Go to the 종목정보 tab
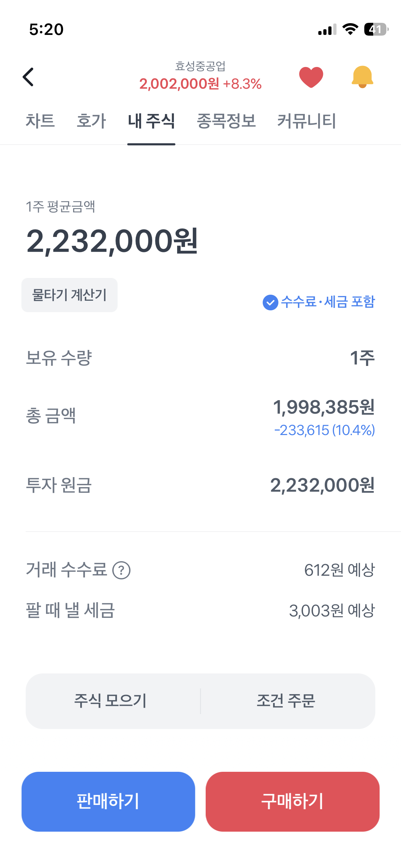The height and width of the screenshot is (868, 401). [226, 121]
